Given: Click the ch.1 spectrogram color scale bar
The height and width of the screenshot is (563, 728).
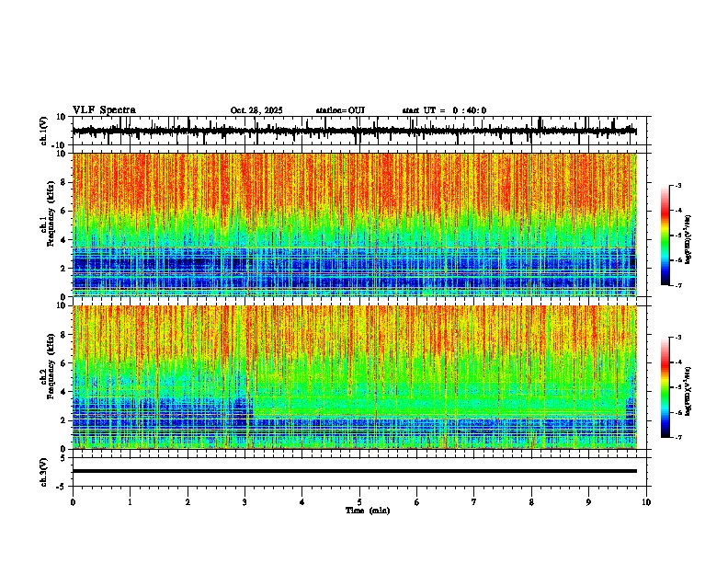Looking at the screenshot, I should pos(665,236).
